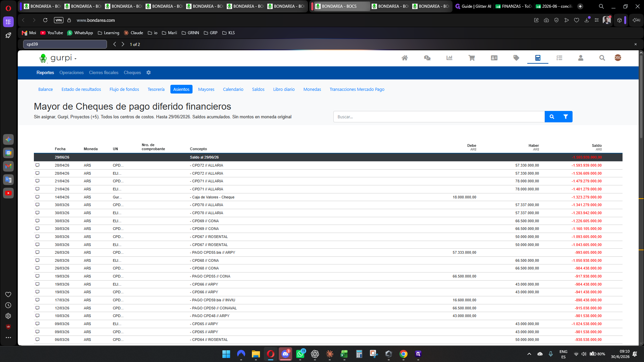Click the Buscar search input field
Viewport: 644px width, 362px height.
click(x=439, y=117)
